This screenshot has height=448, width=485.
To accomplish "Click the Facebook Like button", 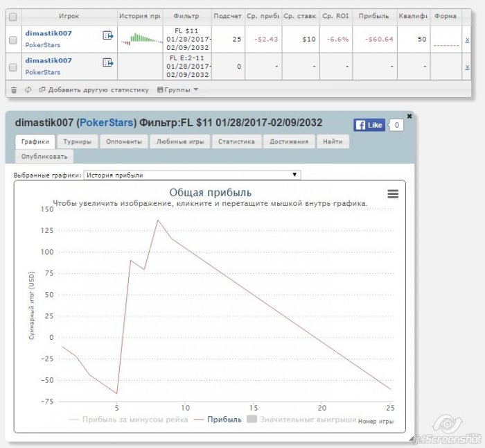I will pyautogui.click(x=369, y=125).
